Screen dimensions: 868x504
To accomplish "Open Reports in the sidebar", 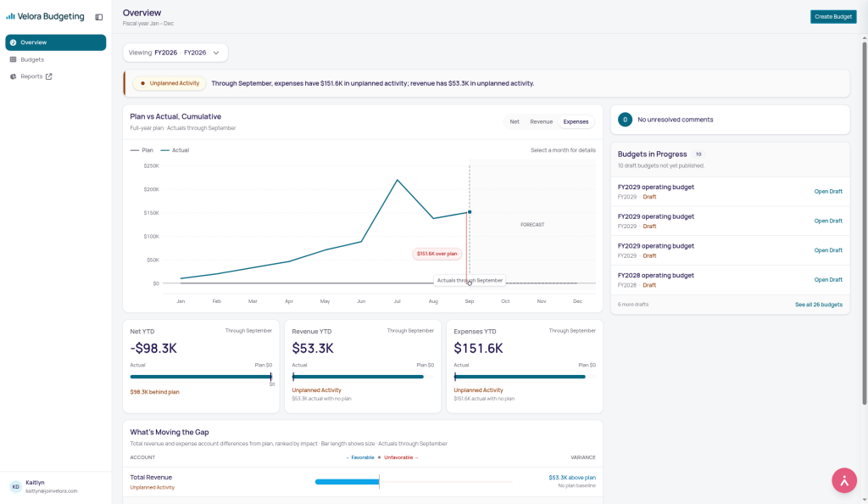I will (55, 76).
